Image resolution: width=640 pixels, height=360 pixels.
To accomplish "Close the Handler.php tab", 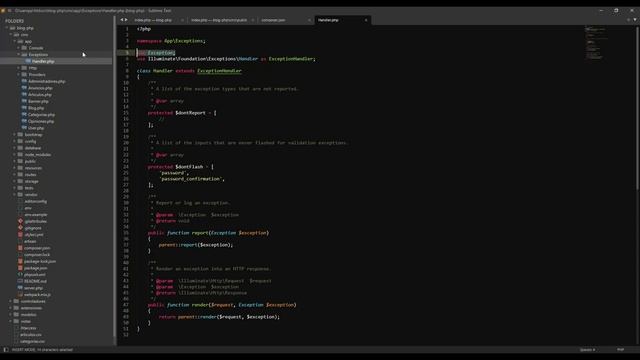I will point(366,20).
